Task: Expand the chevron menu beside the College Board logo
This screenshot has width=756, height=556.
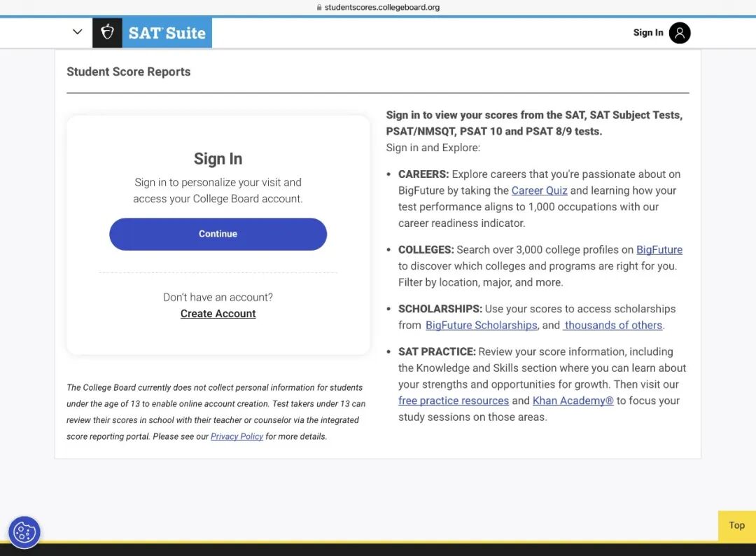Action: pos(78,32)
